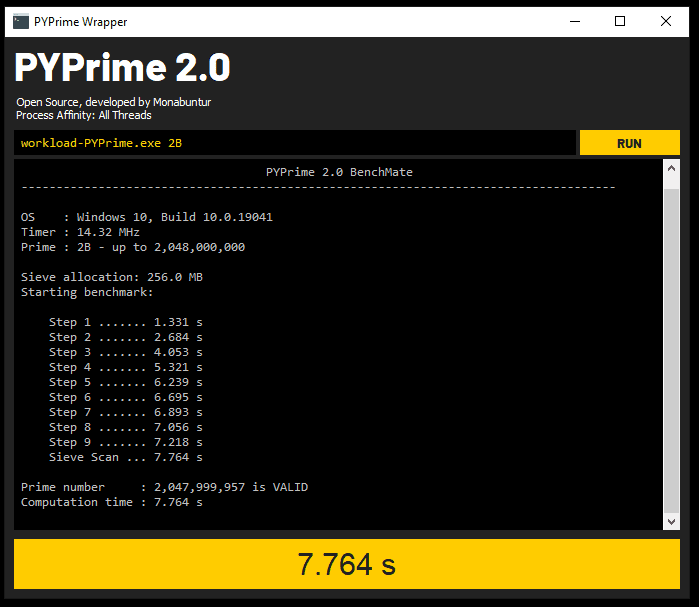Click 'Prime number : 2,047,999,957 is VALID' line
The width and height of the screenshot is (699, 607).
tap(164, 487)
